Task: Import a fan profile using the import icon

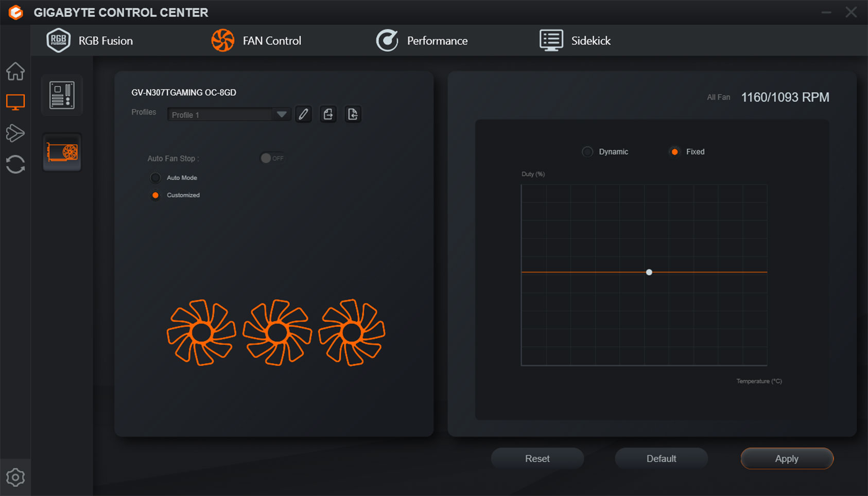Action: (353, 114)
